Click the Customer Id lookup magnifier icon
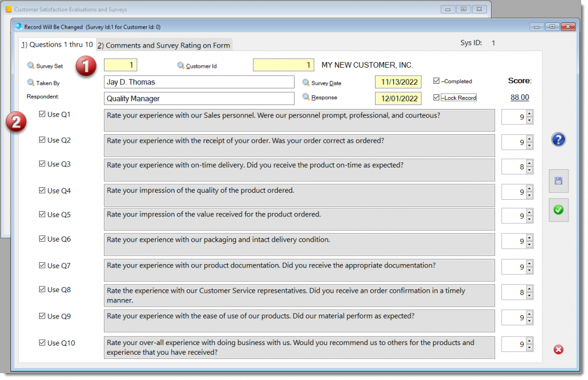588x380 pixels. coord(181,65)
